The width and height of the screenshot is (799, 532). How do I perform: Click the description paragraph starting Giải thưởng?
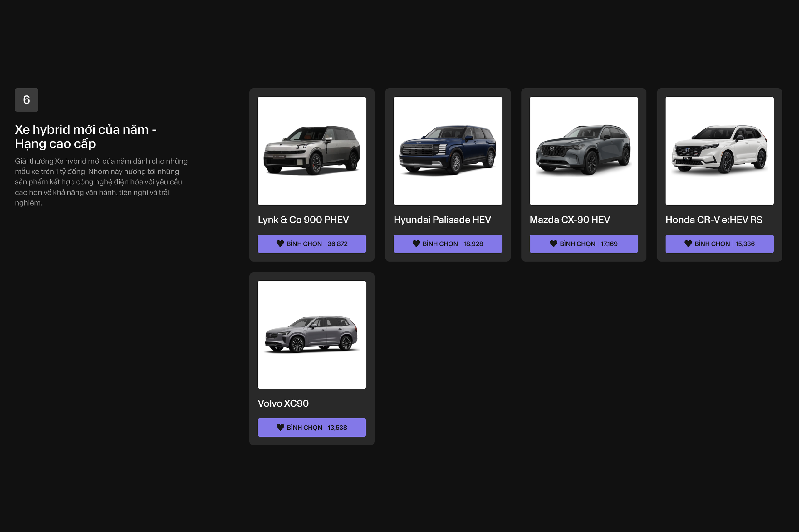point(101,182)
